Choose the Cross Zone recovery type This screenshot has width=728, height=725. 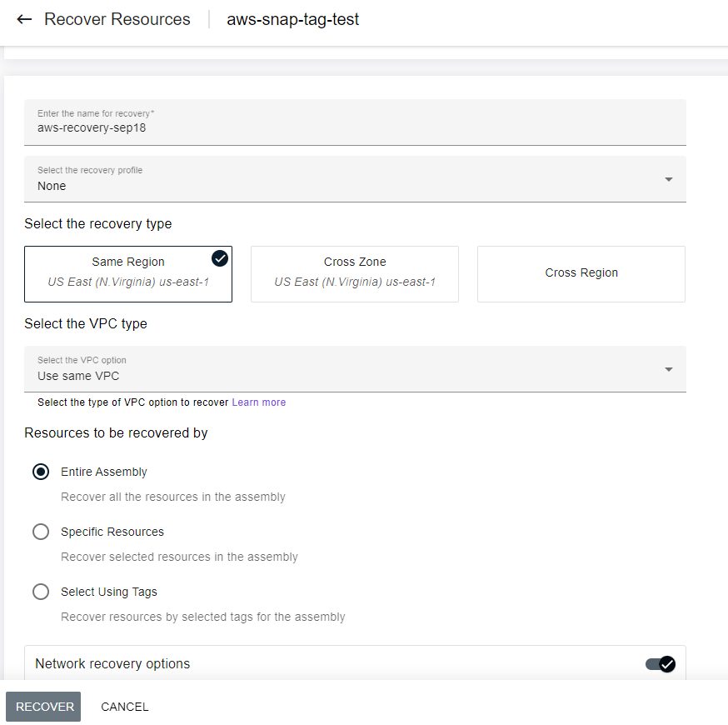click(x=354, y=273)
